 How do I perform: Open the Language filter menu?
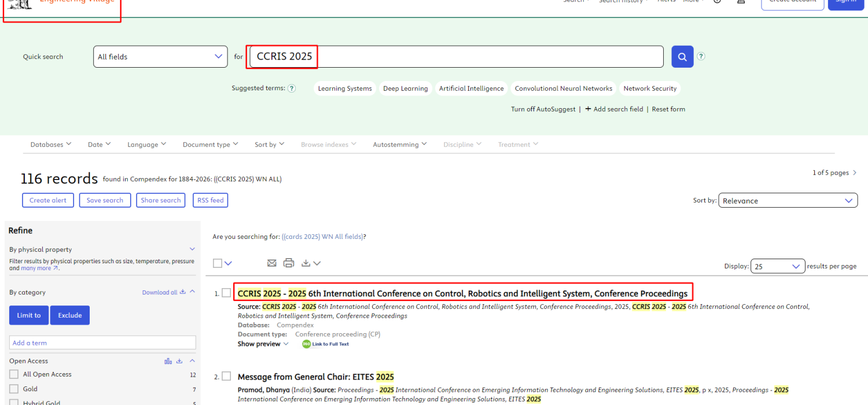click(x=147, y=145)
